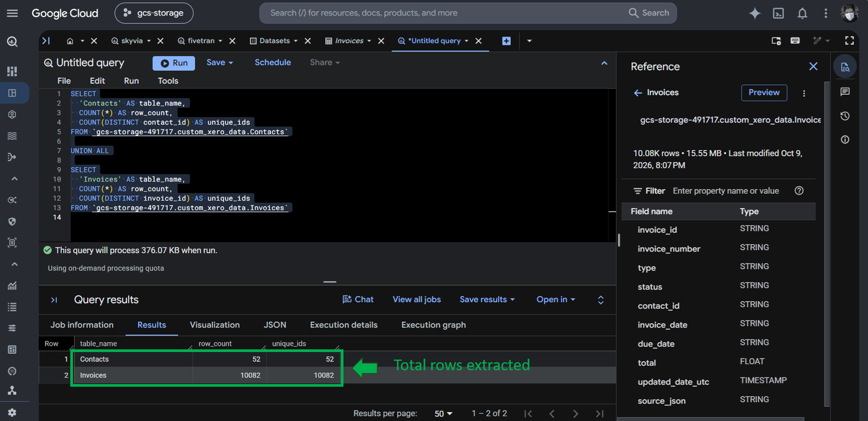Viewport: 868px width, 421px height.
Task: Open query history clock icon in right rail
Action: (x=845, y=116)
